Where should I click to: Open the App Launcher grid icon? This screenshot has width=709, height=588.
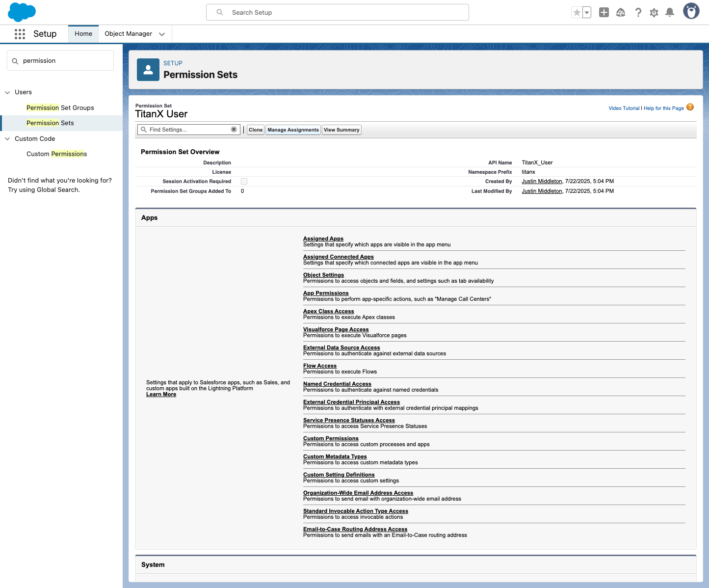(x=20, y=34)
